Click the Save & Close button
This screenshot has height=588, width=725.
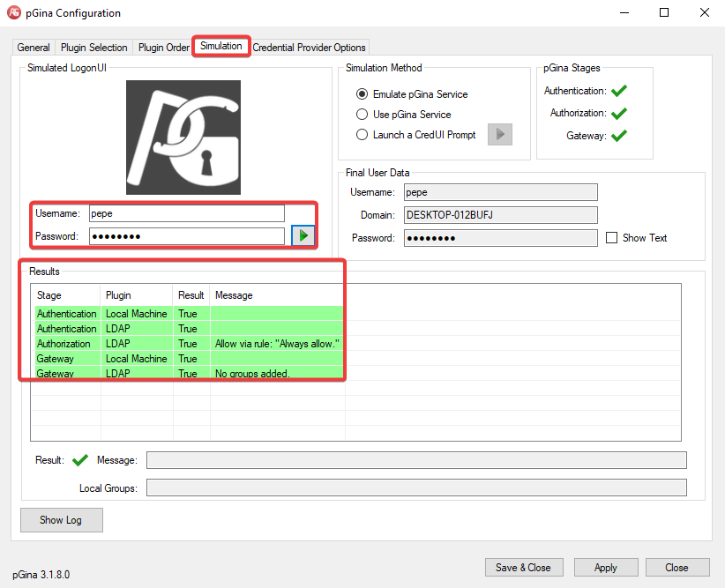523,568
